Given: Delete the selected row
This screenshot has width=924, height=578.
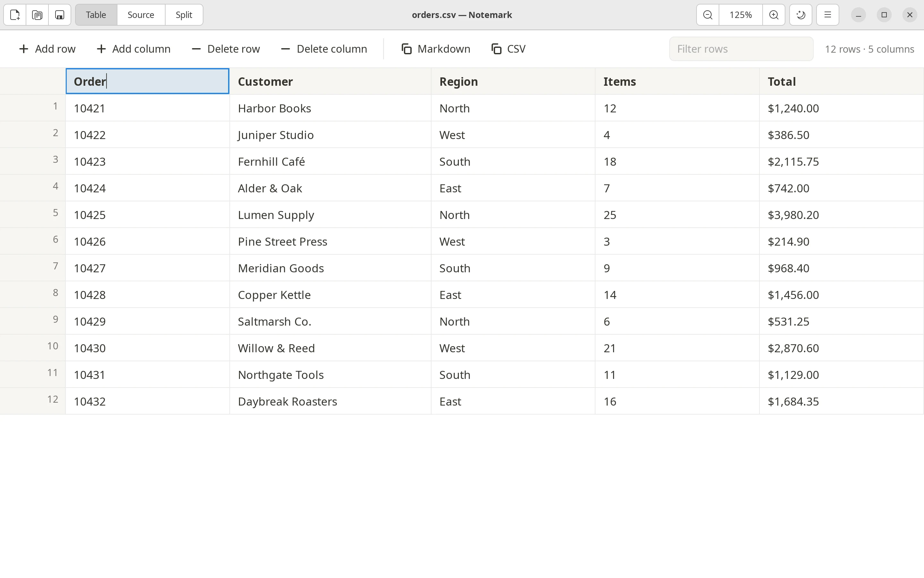Looking at the screenshot, I should coord(226,49).
